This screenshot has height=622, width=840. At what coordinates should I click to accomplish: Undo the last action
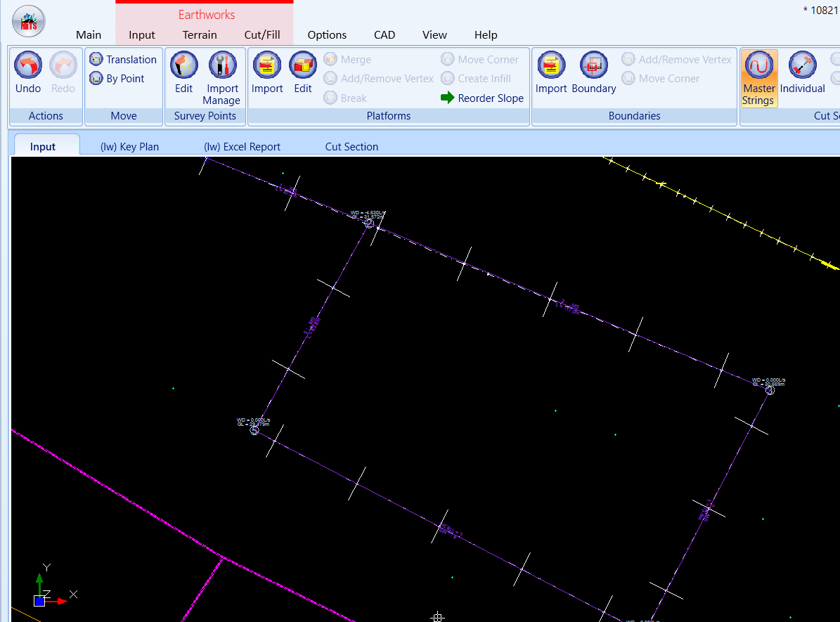(28, 73)
